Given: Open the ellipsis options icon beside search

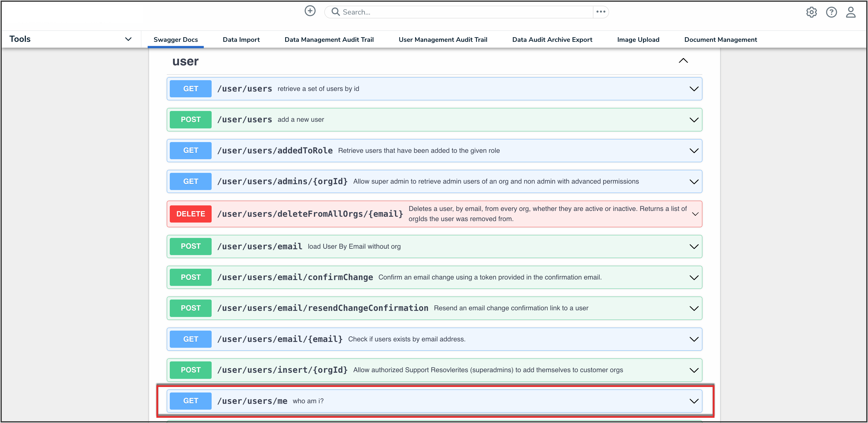Looking at the screenshot, I should [601, 12].
